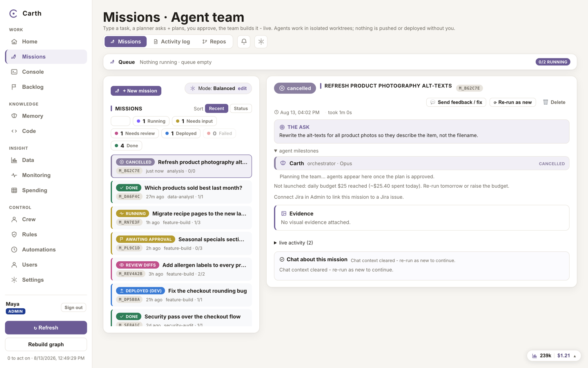The height and width of the screenshot is (368, 588).
Task: Open the notifications bell
Action: (x=244, y=42)
